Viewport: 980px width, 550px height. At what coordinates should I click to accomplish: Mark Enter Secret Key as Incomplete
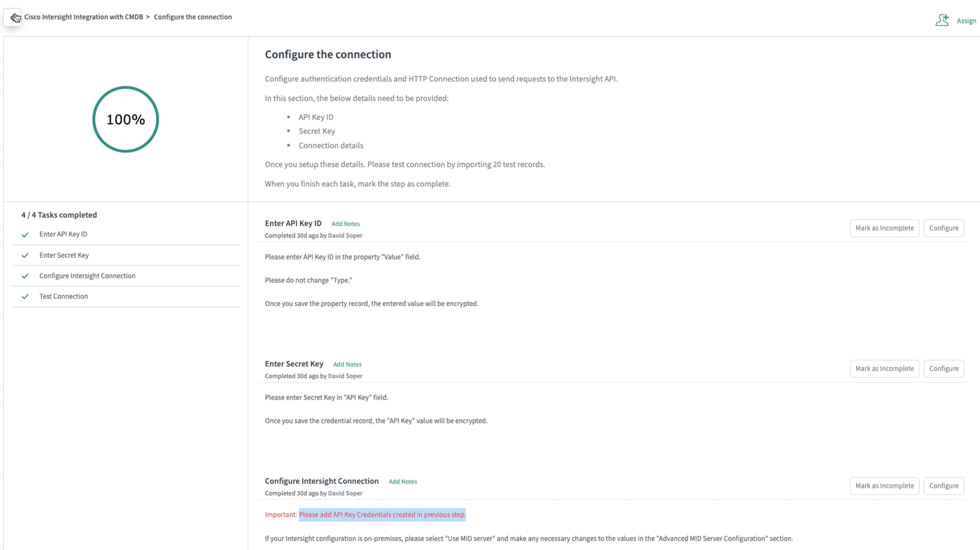[884, 368]
